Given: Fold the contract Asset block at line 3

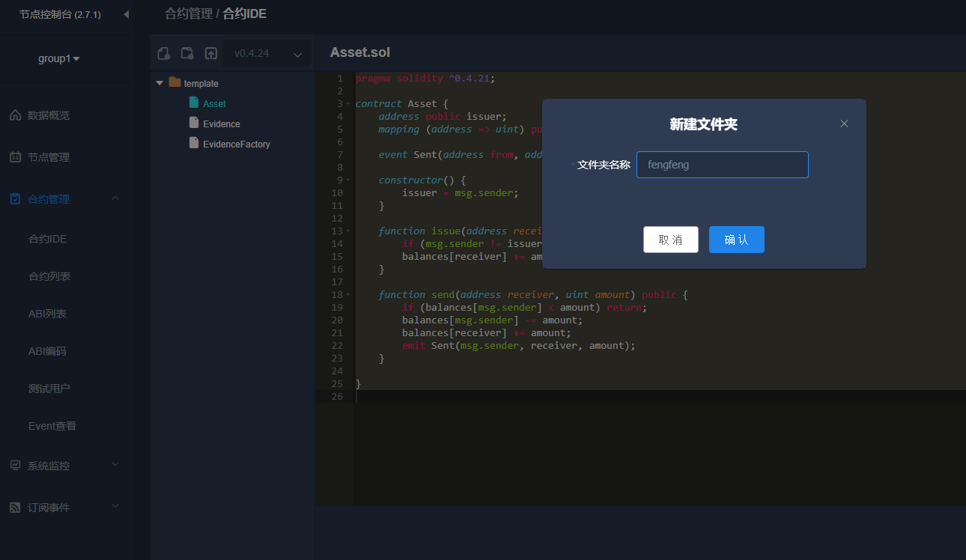Looking at the screenshot, I should 347,104.
